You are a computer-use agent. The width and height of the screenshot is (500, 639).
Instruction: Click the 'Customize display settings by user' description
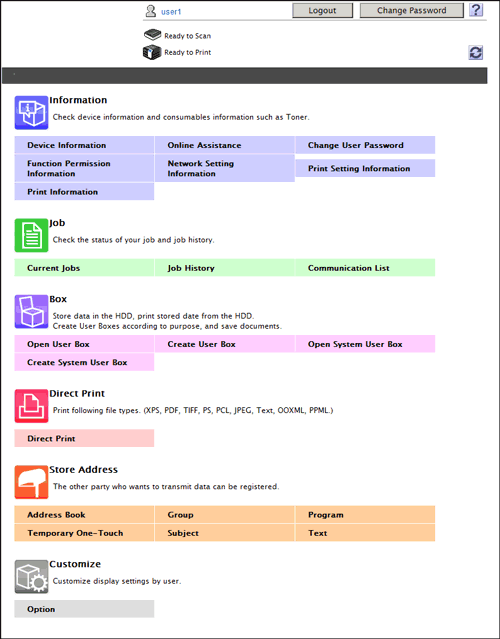(x=117, y=581)
